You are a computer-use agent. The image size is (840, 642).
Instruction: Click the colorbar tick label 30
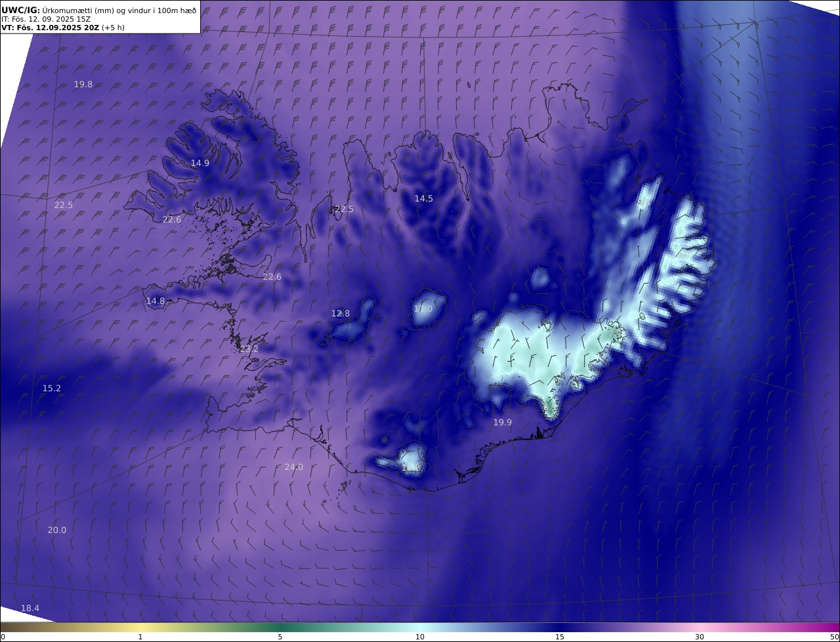[700, 637]
